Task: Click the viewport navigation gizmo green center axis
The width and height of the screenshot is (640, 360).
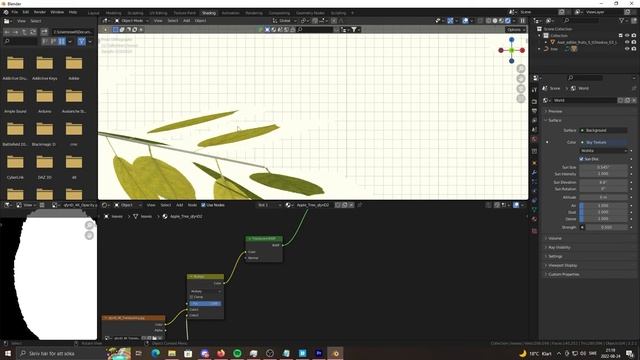Action: click(511, 50)
